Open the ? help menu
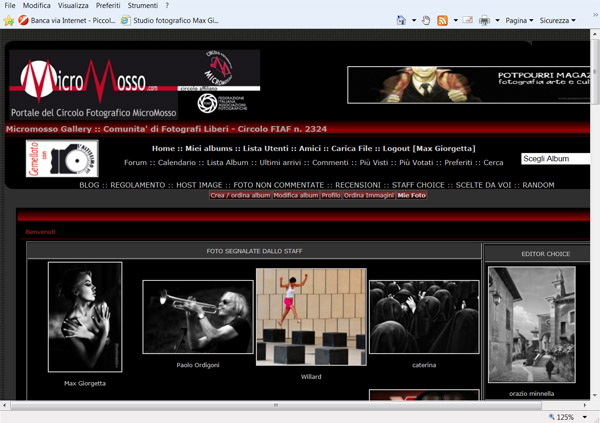Viewport: 600px width, 423px height. coord(167,5)
